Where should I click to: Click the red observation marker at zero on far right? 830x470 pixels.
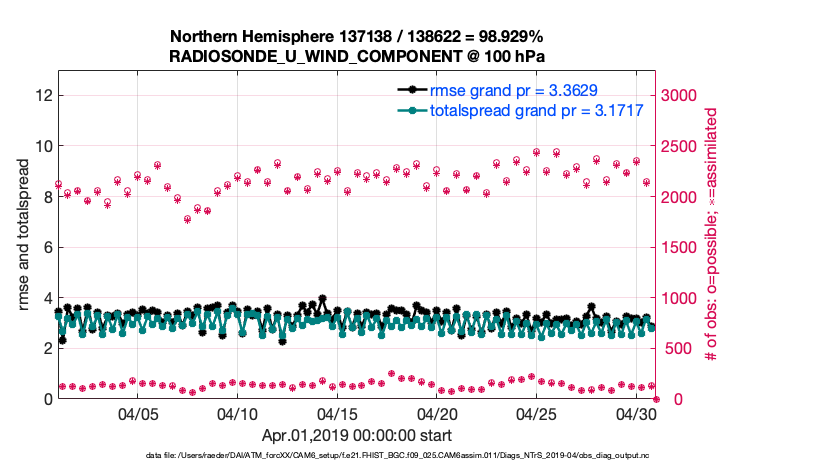pyautogui.click(x=656, y=399)
